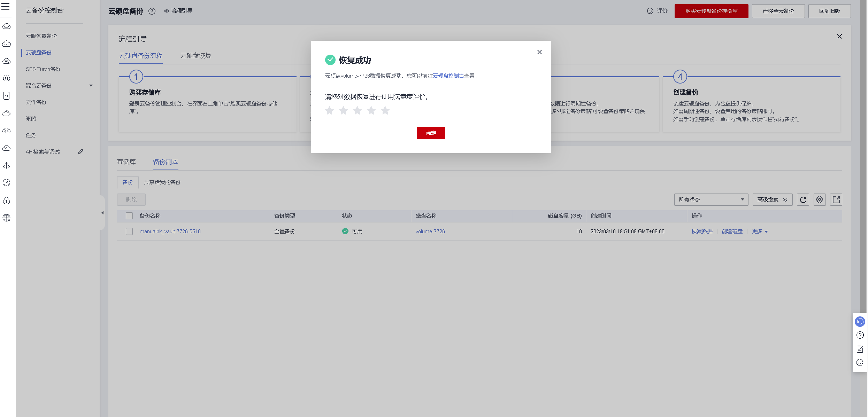Check the manualbk_vault-7726-5510 row checkbox

[x=129, y=231]
